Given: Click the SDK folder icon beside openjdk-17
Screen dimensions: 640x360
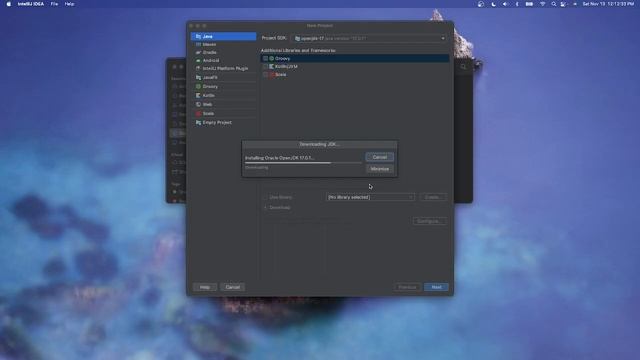Looking at the screenshot, I should tap(297, 38).
